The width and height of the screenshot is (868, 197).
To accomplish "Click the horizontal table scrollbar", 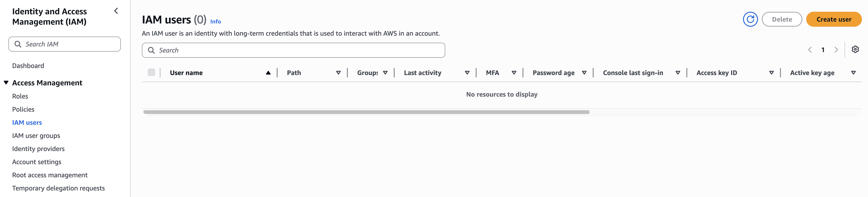I will coord(366,112).
